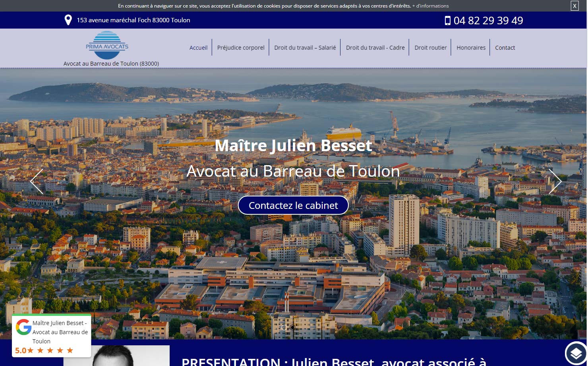This screenshot has height=366, width=588.
Task: Click the Google logo in reviews badge
Action: pyautogui.click(x=23, y=327)
